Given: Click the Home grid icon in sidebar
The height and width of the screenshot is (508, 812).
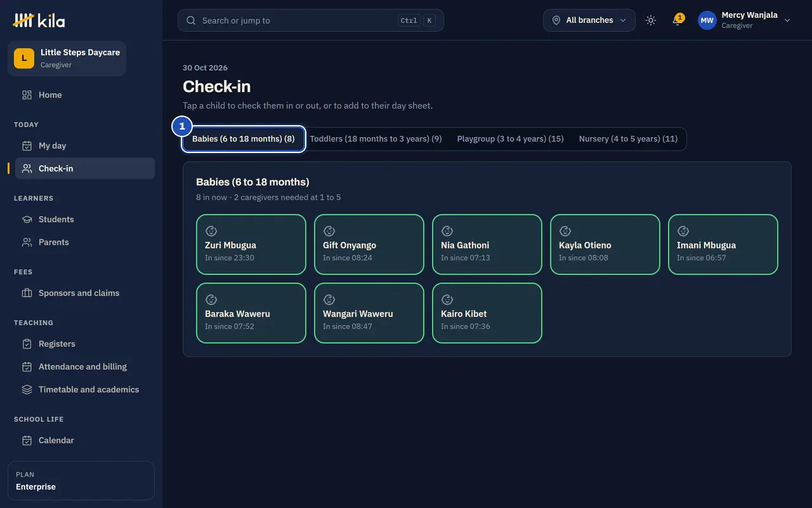Looking at the screenshot, I should click(27, 95).
